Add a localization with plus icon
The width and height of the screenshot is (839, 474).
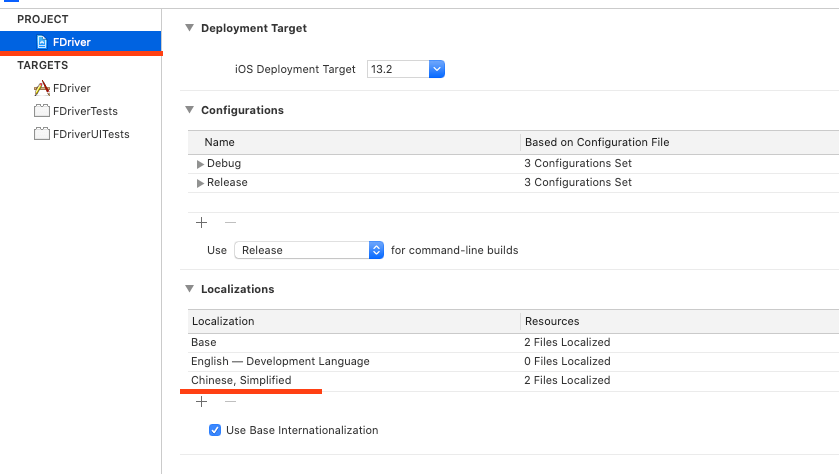[x=201, y=401]
